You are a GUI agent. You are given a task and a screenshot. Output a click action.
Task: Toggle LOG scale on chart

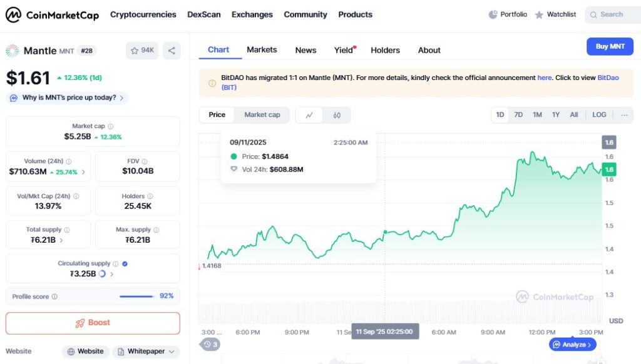tap(599, 115)
